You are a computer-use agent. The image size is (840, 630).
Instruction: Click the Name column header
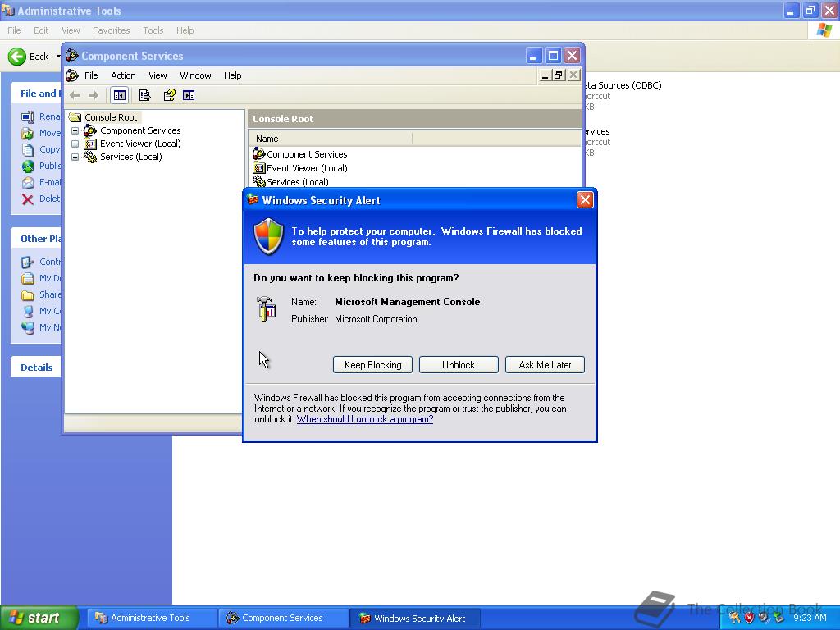click(x=331, y=139)
